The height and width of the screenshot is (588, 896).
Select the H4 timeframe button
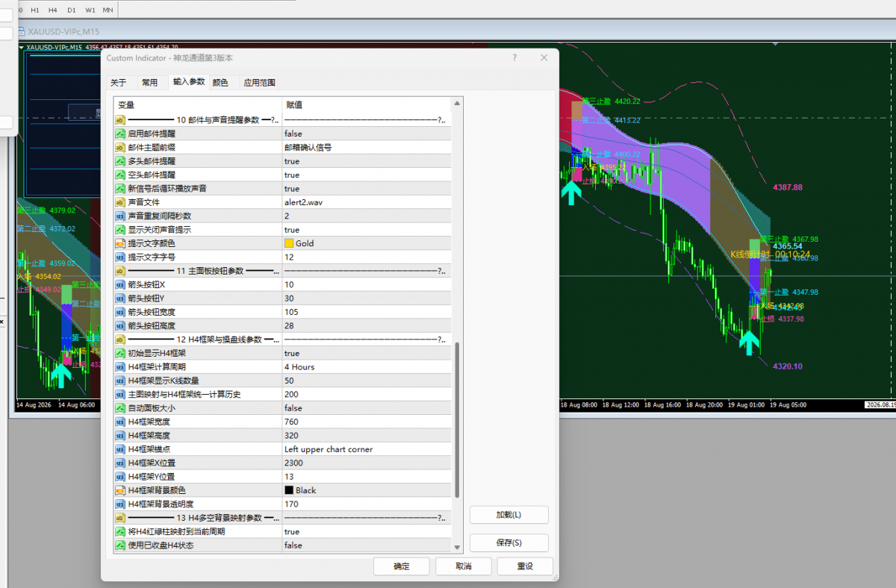[52, 10]
